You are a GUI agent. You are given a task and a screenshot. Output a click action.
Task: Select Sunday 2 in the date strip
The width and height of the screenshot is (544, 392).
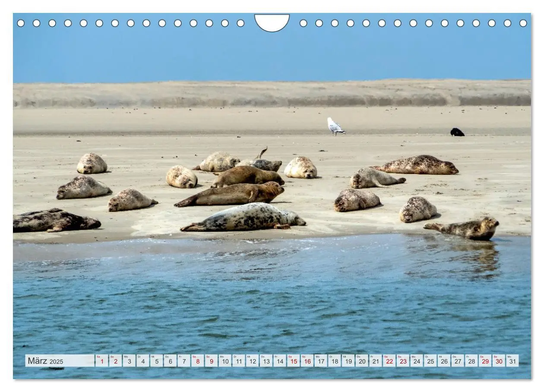(115, 361)
